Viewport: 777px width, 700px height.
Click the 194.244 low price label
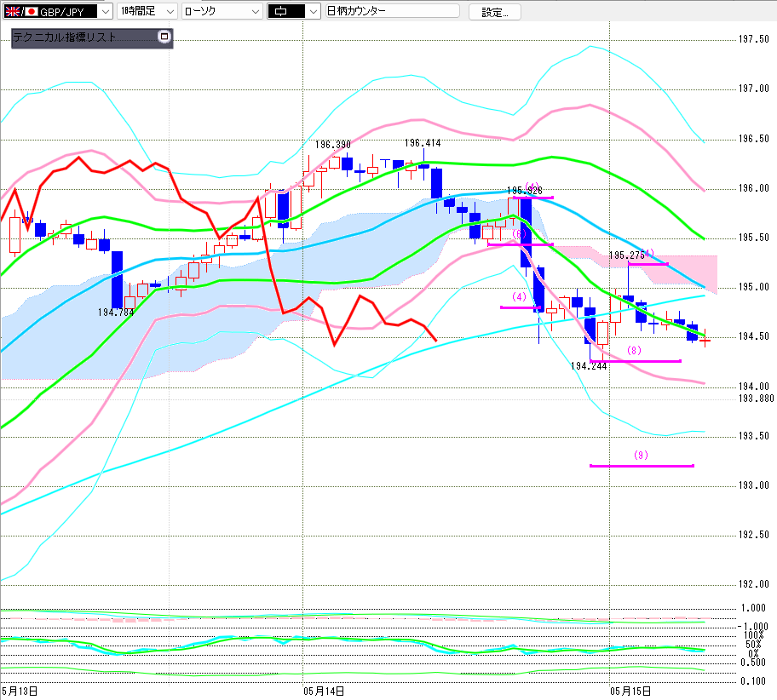pyautogui.click(x=589, y=366)
